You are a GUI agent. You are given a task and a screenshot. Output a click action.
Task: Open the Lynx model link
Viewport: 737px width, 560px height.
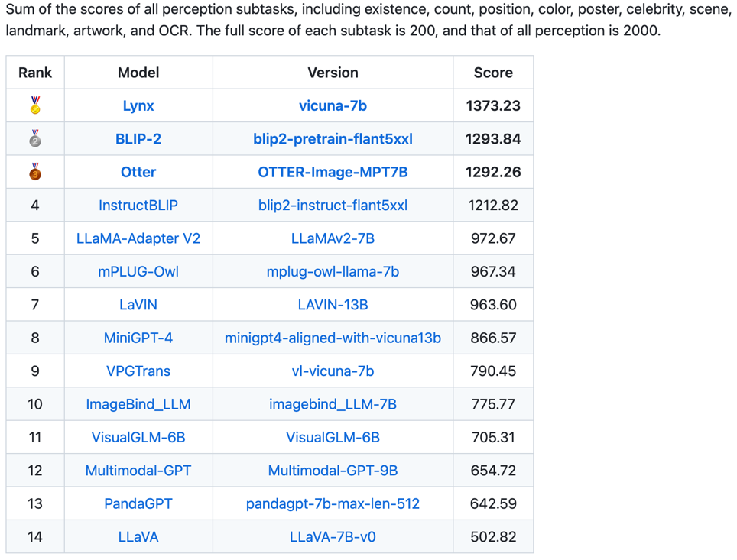click(138, 105)
